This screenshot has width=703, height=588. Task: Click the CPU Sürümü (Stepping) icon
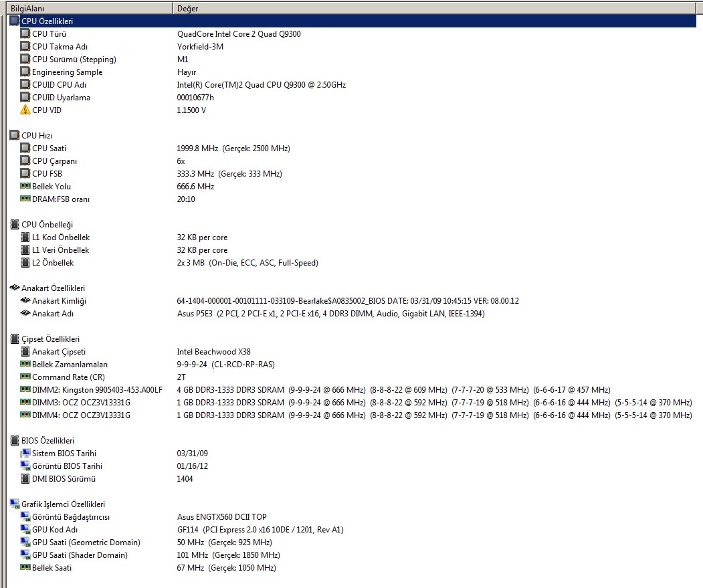tap(25, 59)
